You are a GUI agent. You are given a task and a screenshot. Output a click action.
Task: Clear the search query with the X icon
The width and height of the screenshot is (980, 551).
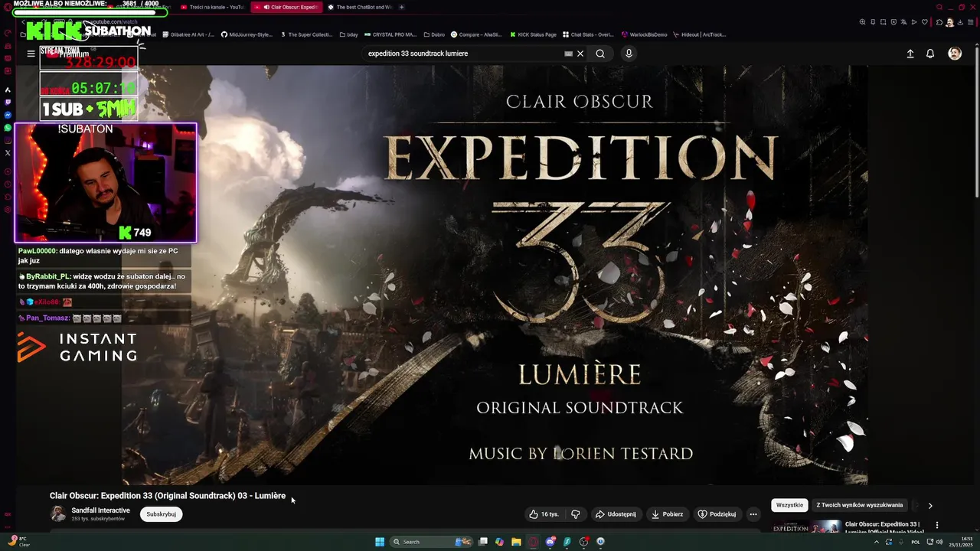[x=580, y=54]
